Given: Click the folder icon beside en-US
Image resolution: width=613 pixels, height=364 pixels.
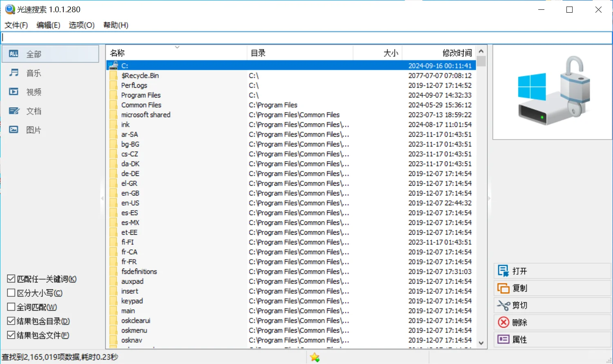Looking at the screenshot, I should coord(114,203).
